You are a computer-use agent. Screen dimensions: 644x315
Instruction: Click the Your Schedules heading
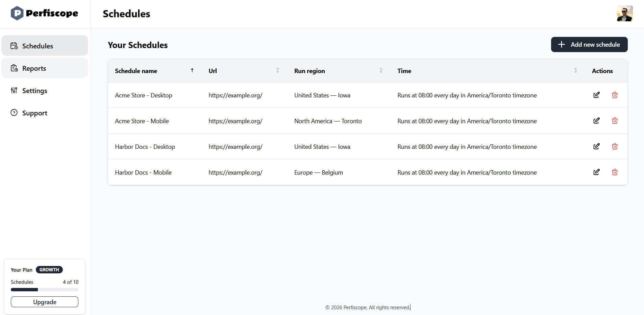[x=138, y=45]
